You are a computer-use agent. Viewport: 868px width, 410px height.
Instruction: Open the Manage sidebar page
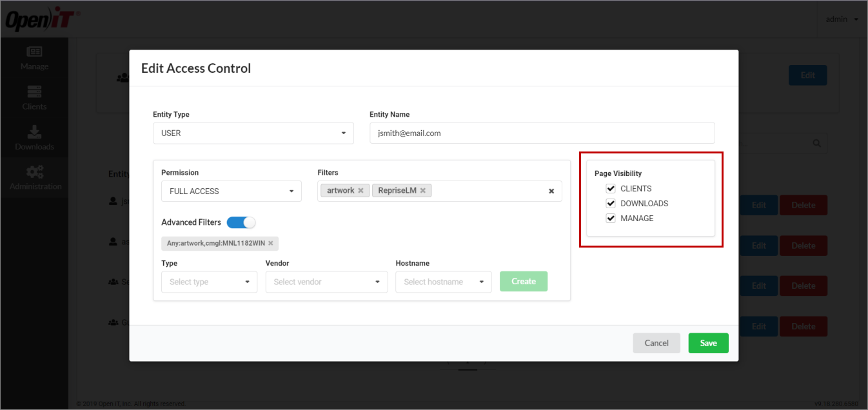[x=34, y=58]
